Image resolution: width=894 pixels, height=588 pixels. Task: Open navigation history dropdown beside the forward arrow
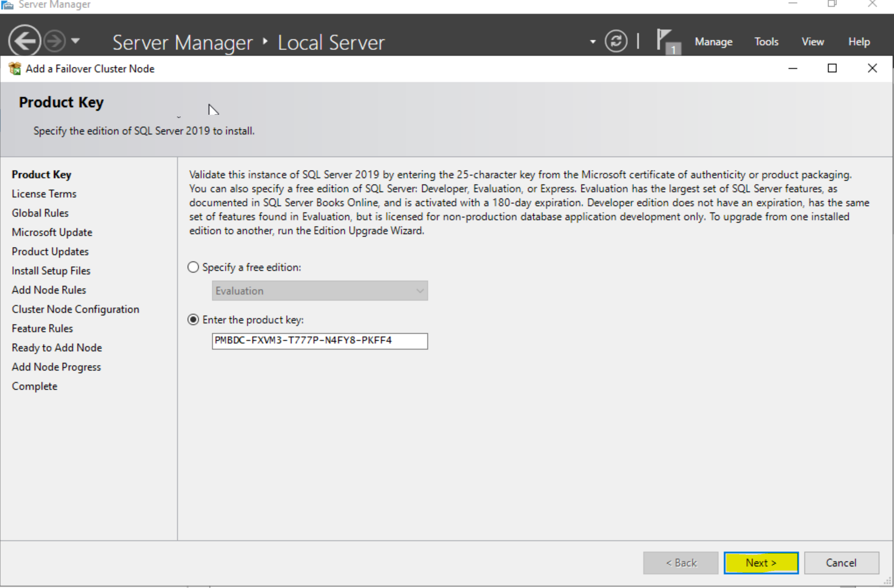[76, 41]
